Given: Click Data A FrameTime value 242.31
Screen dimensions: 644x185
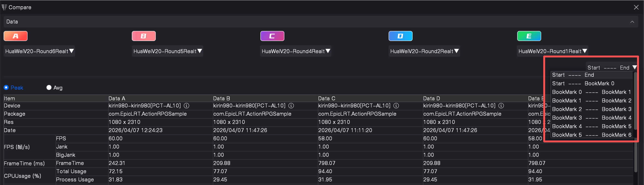Looking at the screenshot, I should (x=117, y=163).
